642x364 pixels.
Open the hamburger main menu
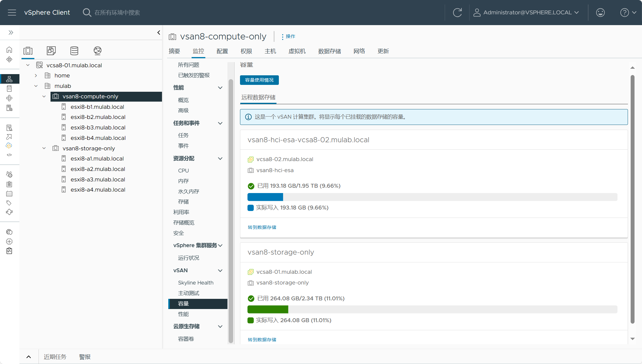pos(12,13)
